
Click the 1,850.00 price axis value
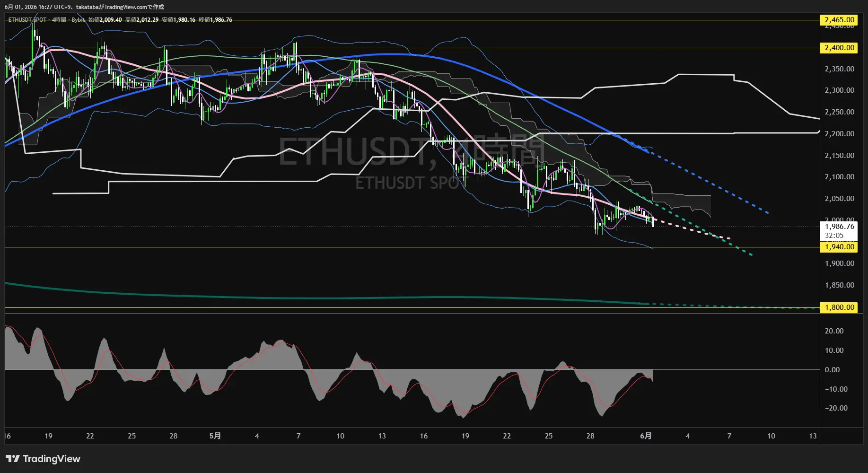point(840,285)
